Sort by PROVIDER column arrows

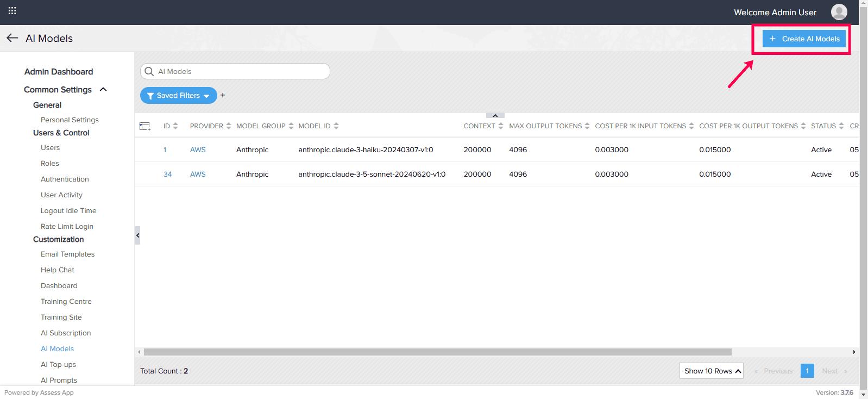[x=229, y=126]
